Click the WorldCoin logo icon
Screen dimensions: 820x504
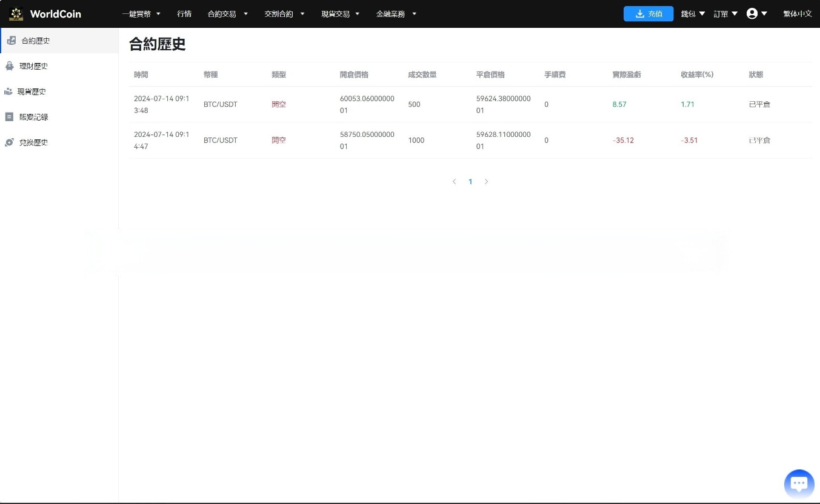tap(15, 13)
